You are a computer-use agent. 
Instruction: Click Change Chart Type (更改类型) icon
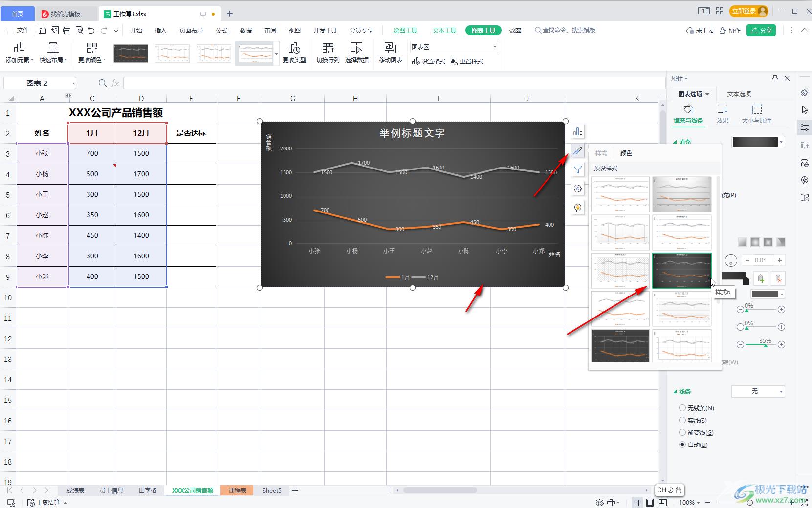pyautogui.click(x=294, y=53)
